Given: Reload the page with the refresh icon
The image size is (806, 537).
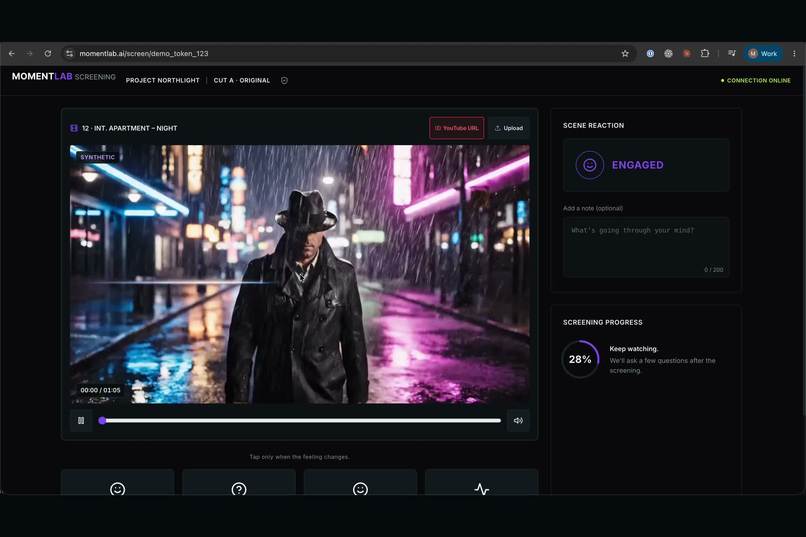Looking at the screenshot, I should 47,53.
